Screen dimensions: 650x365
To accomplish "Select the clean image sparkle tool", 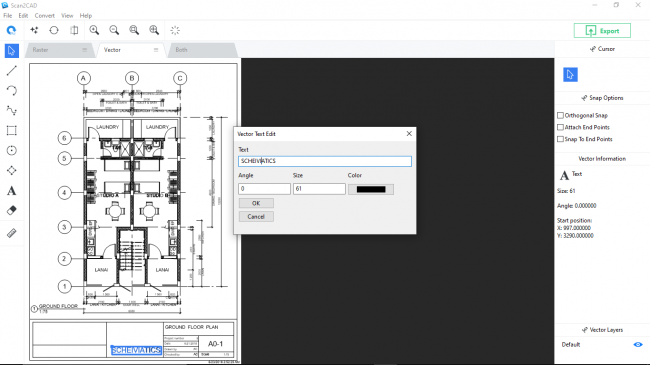I will [x=34, y=30].
